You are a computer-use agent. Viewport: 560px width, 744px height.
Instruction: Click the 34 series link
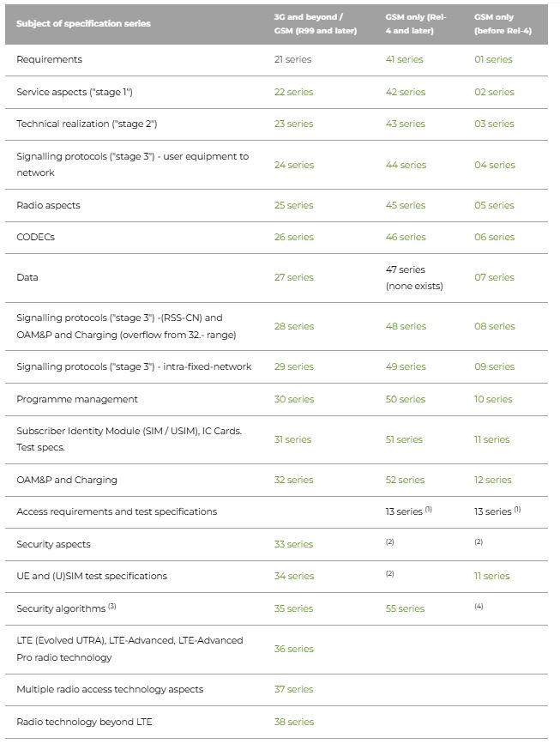click(294, 576)
